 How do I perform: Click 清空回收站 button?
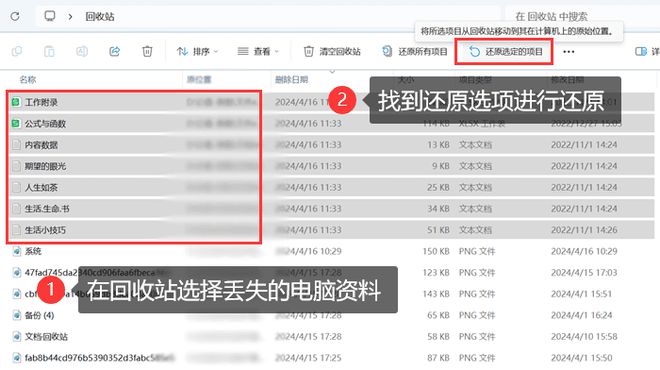pos(332,51)
